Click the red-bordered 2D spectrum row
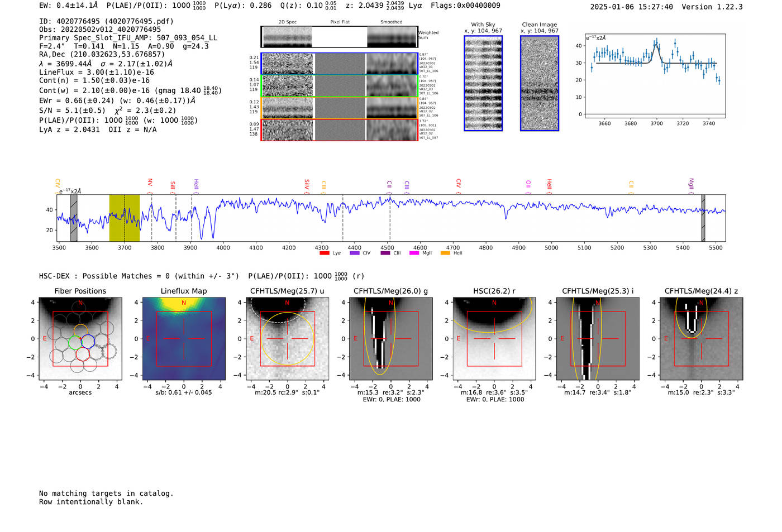 (340, 130)
